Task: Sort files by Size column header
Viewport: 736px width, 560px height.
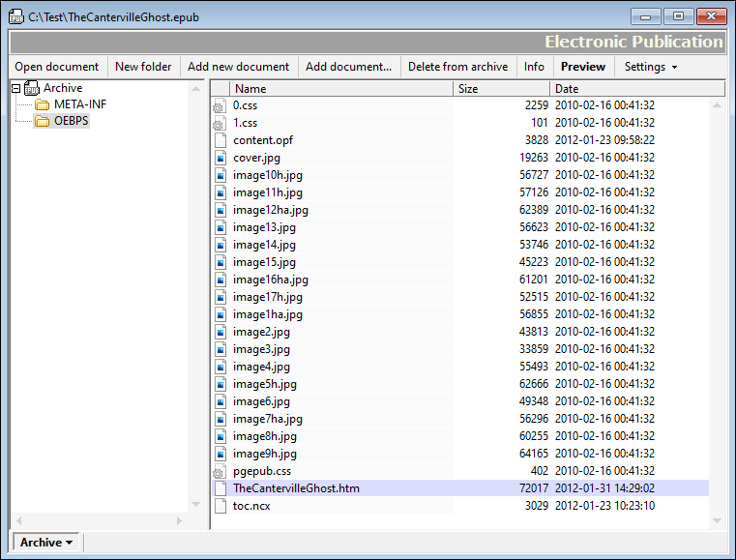Action: click(501, 88)
